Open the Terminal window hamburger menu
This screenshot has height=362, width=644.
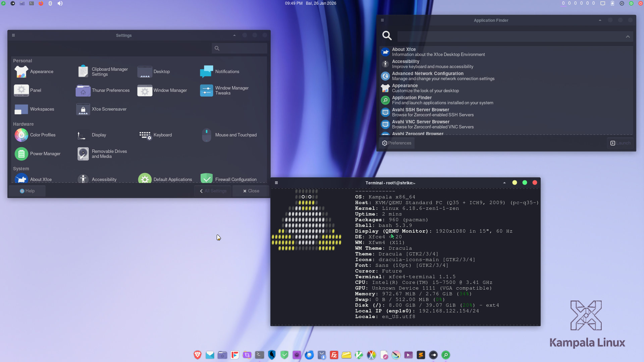click(276, 183)
